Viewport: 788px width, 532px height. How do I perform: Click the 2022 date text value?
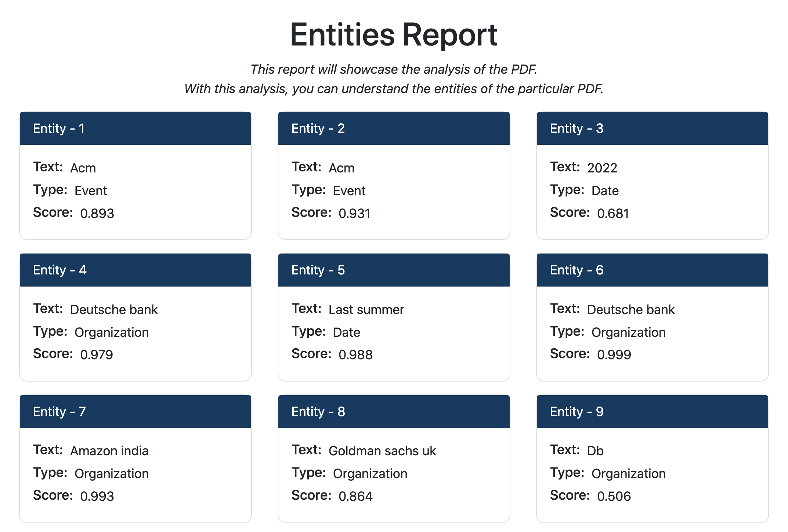[602, 168]
